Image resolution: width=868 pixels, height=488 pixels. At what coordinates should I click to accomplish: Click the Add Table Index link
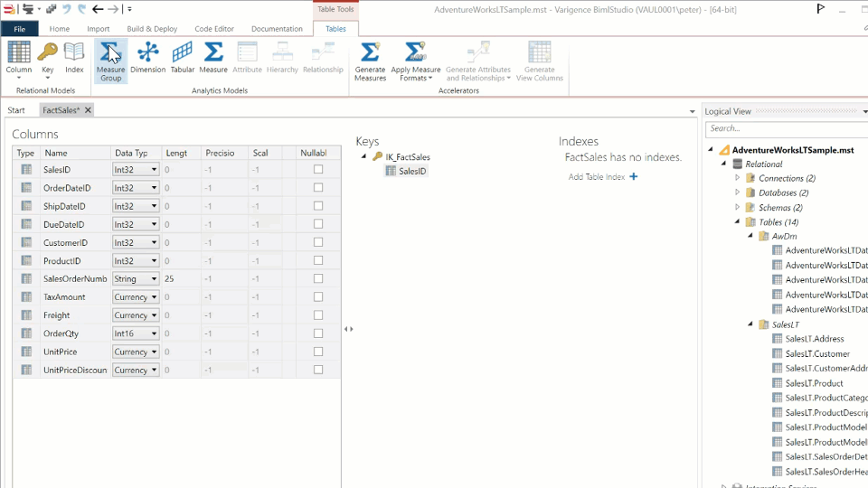pos(596,176)
